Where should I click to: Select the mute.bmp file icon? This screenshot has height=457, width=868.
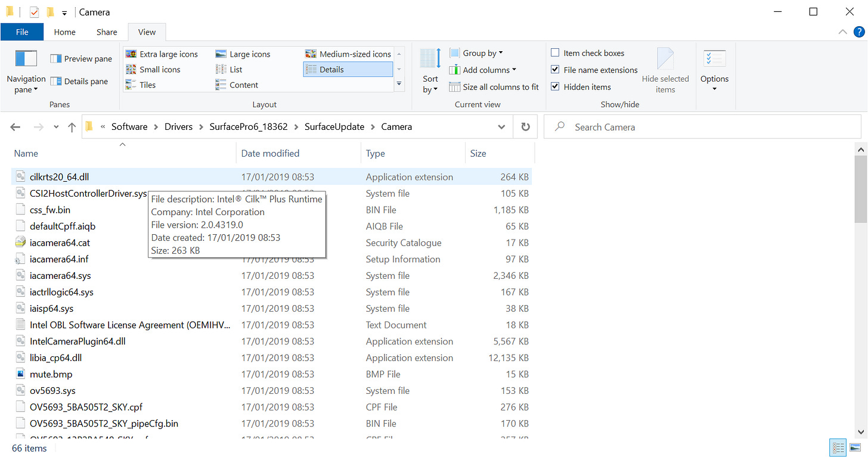coord(20,374)
